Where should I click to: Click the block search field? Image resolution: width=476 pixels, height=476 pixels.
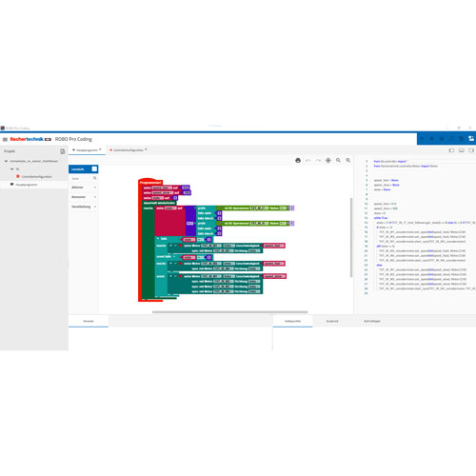82,179
